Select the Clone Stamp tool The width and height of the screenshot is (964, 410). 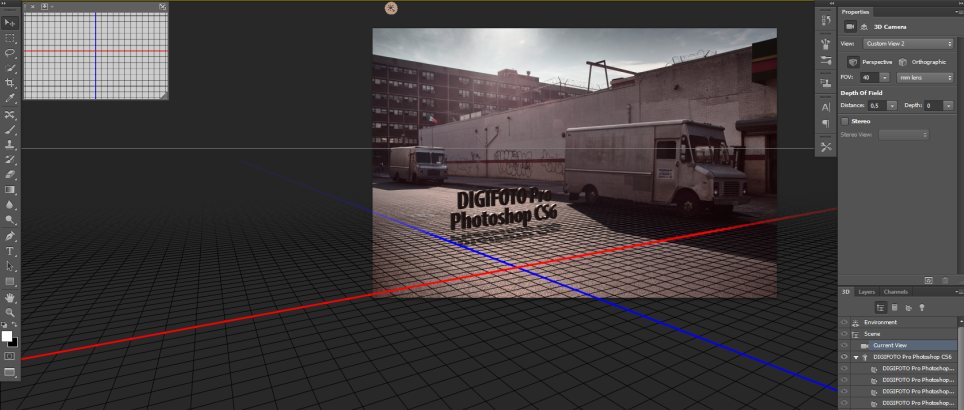coord(10,145)
